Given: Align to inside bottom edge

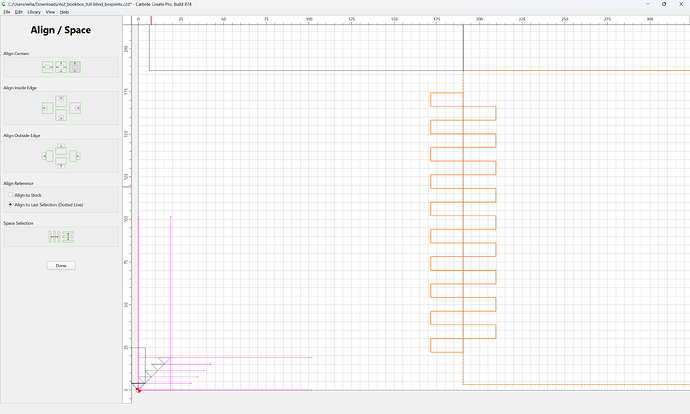Looking at the screenshot, I should (61, 116).
